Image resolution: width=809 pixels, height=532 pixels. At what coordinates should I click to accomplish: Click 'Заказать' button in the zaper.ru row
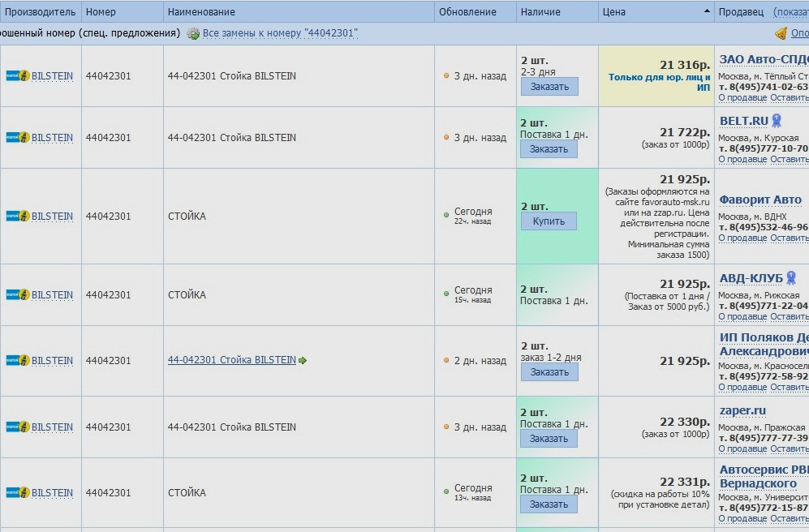(x=549, y=439)
